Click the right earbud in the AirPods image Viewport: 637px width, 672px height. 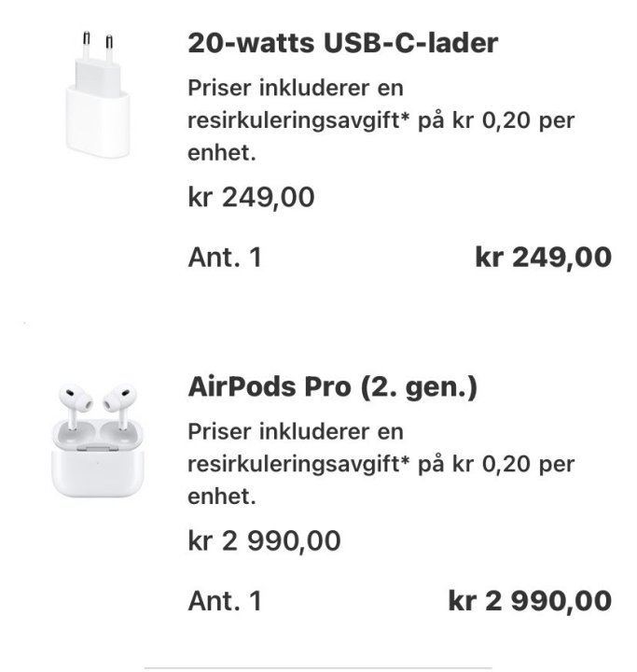[x=118, y=399]
